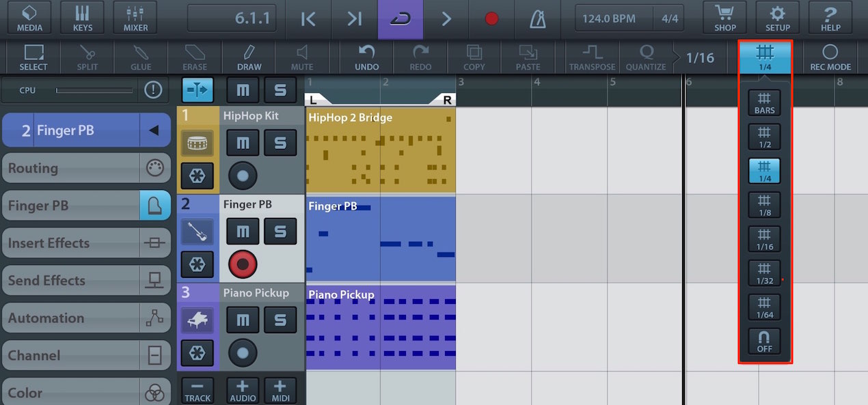The height and width of the screenshot is (405, 868).
Task: Remove the selected track with Track minus button
Action: pyautogui.click(x=198, y=391)
